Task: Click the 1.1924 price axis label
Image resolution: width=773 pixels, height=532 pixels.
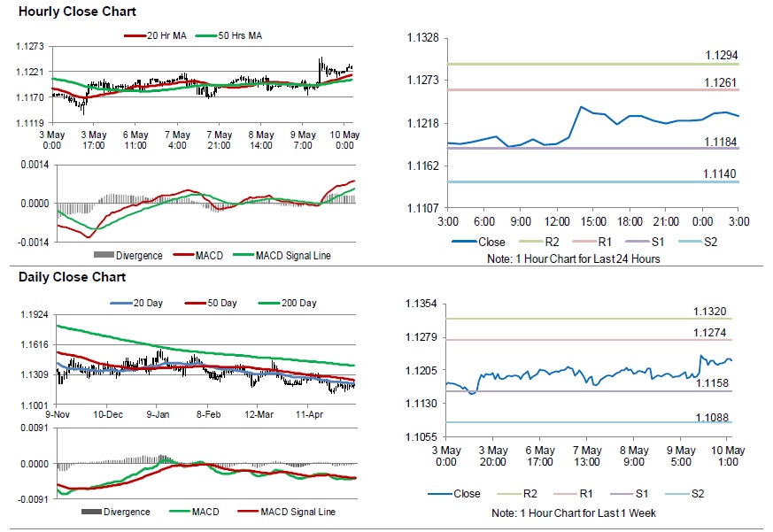Action: pos(34,314)
